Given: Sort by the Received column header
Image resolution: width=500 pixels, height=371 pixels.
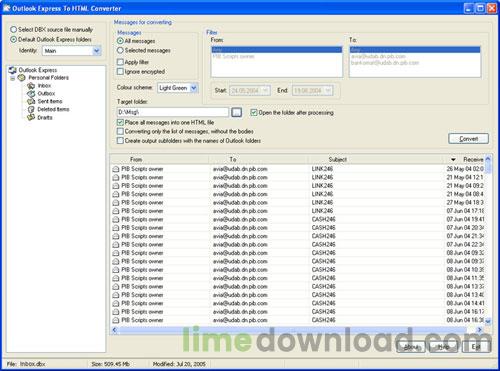Looking at the screenshot, I should pos(465,159).
